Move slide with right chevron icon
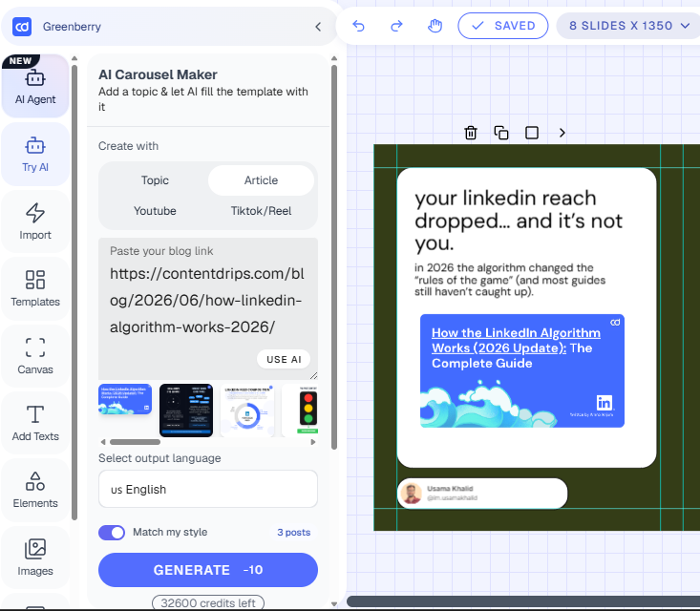 pyautogui.click(x=562, y=133)
